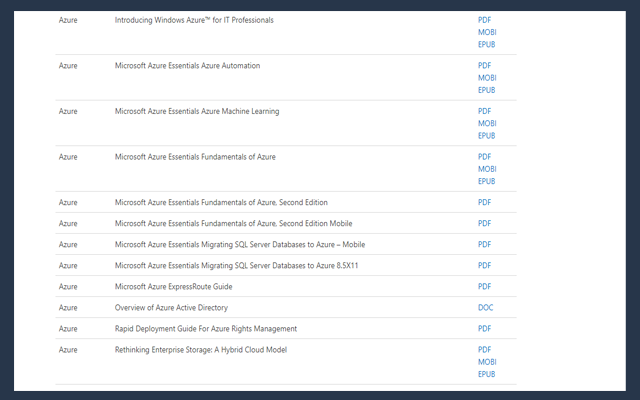Open PDF for Azure Essentials Azure Automation
Screen dimensions: 640x400
(x=484, y=66)
